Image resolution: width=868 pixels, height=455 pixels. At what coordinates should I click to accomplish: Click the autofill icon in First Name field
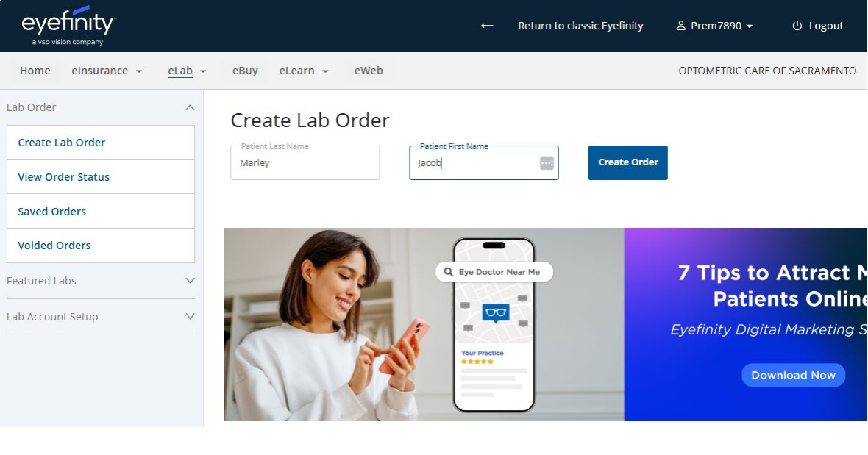coord(547,162)
